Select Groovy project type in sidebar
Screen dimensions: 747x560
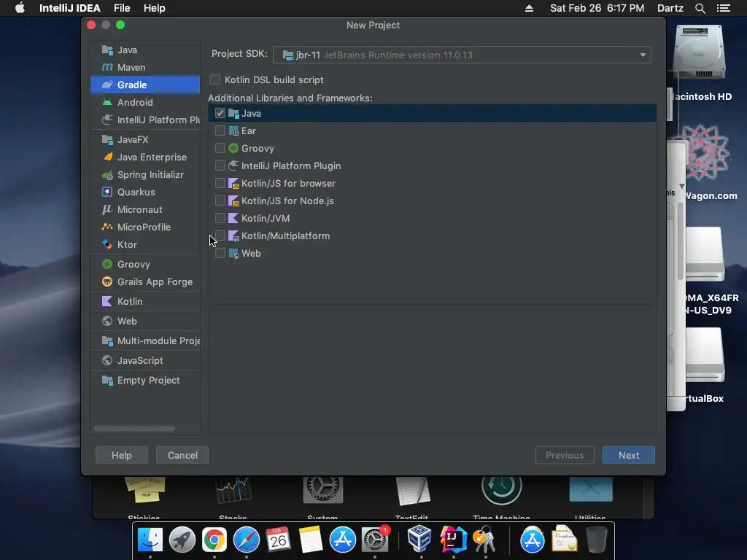[x=145, y=264]
